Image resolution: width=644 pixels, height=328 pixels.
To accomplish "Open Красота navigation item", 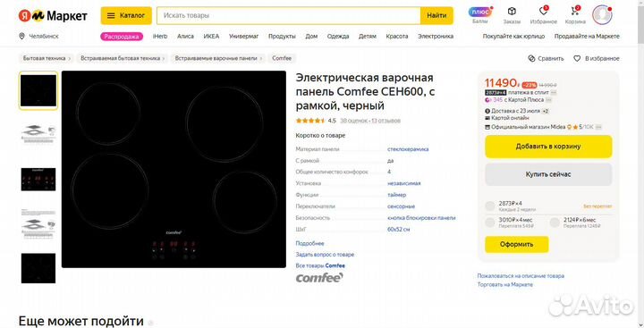I will click(x=397, y=36).
